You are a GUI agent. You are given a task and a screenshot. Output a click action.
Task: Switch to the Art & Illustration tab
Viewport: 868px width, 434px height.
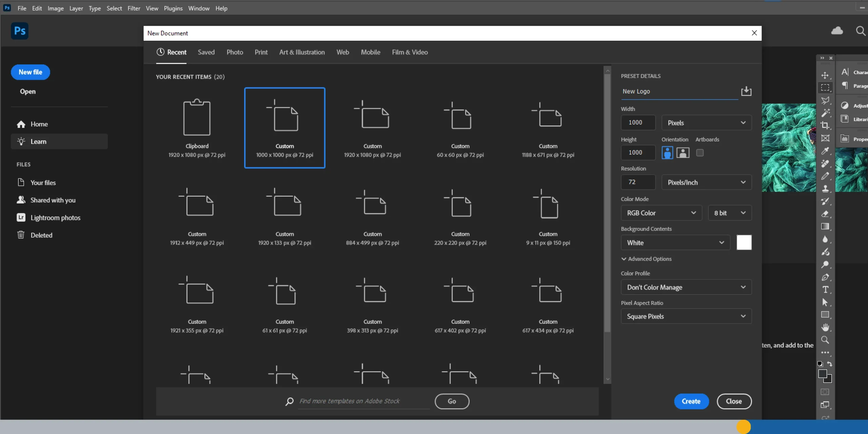tap(302, 52)
